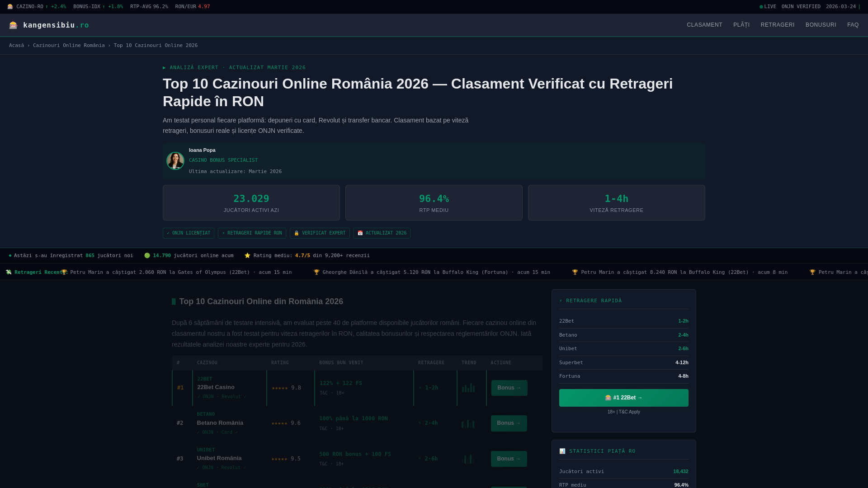Open the 22Bet Casino name in table
Screen dimensions: 868x488
pyautogui.click(x=216, y=387)
